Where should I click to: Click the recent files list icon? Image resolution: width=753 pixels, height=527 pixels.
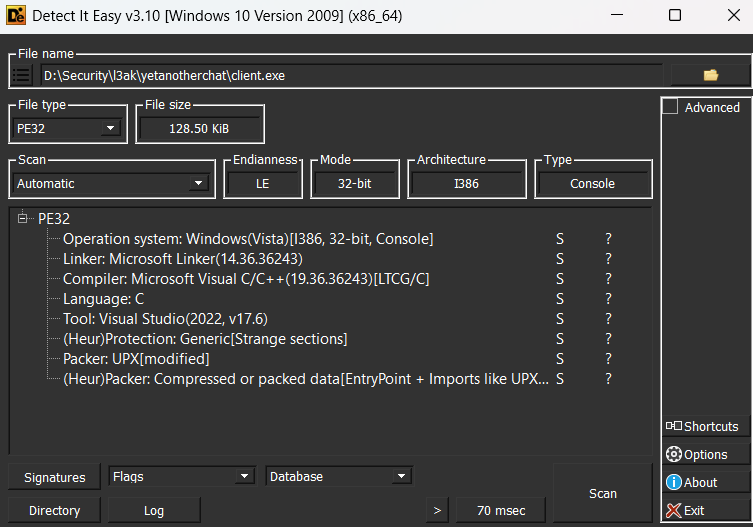coord(22,75)
